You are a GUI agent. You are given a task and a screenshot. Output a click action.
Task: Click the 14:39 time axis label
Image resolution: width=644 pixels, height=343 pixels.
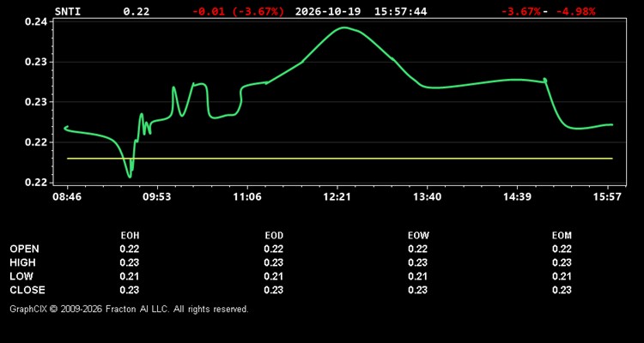[517, 197]
